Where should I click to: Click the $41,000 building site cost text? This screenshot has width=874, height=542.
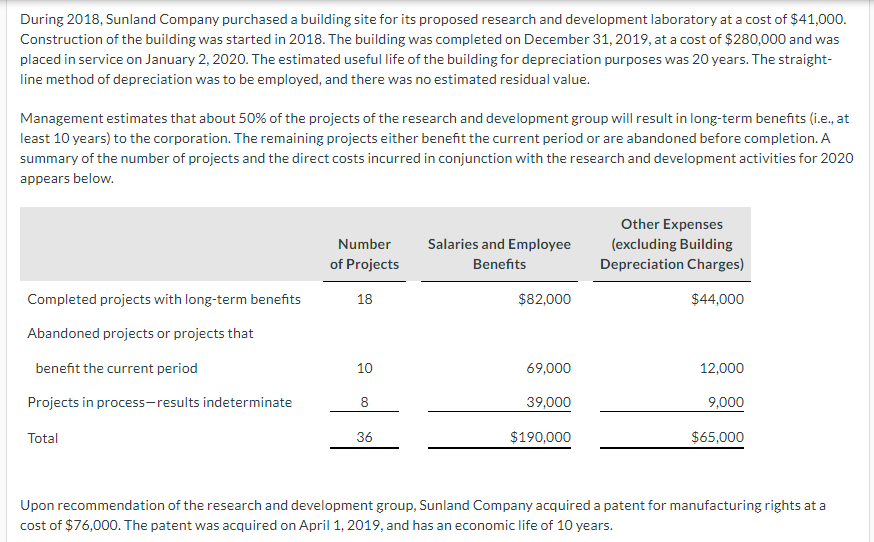tap(817, 20)
